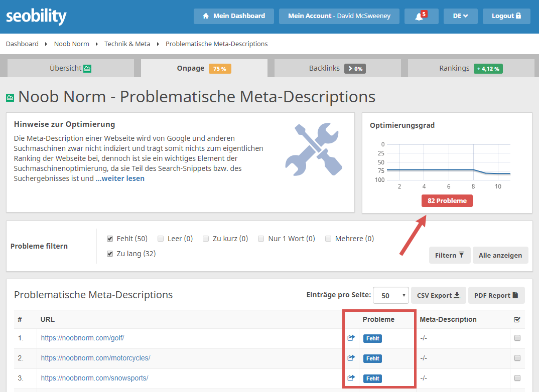Click the 75 % Onpage score badge
Image resolution: width=539 pixels, height=392 pixels.
point(220,69)
